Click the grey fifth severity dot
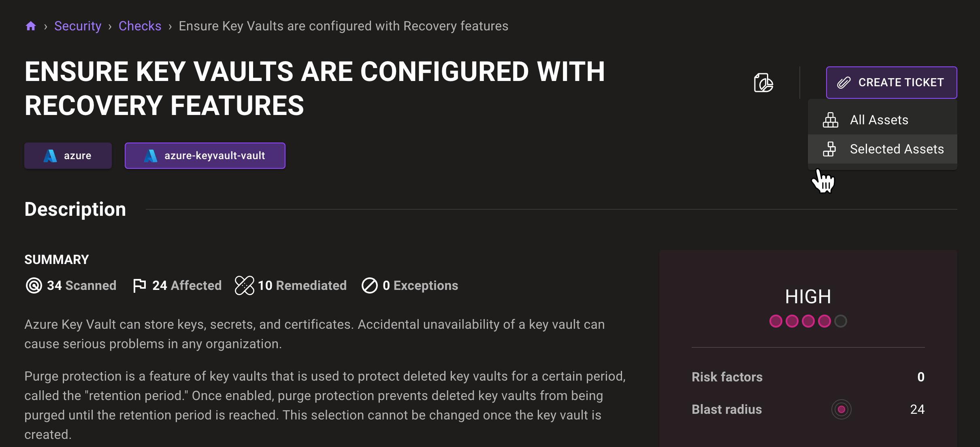The width and height of the screenshot is (980, 447). [x=841, y=321]
